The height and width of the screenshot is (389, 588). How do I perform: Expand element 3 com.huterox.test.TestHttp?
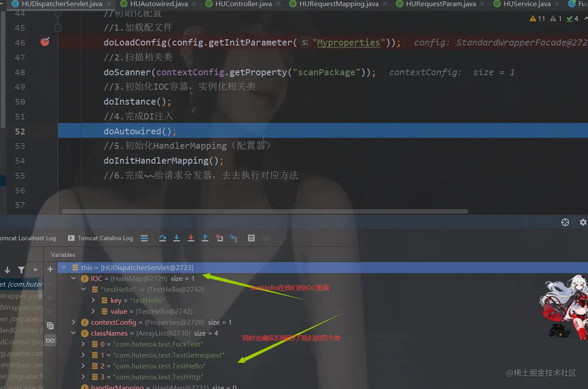(84, 377)
